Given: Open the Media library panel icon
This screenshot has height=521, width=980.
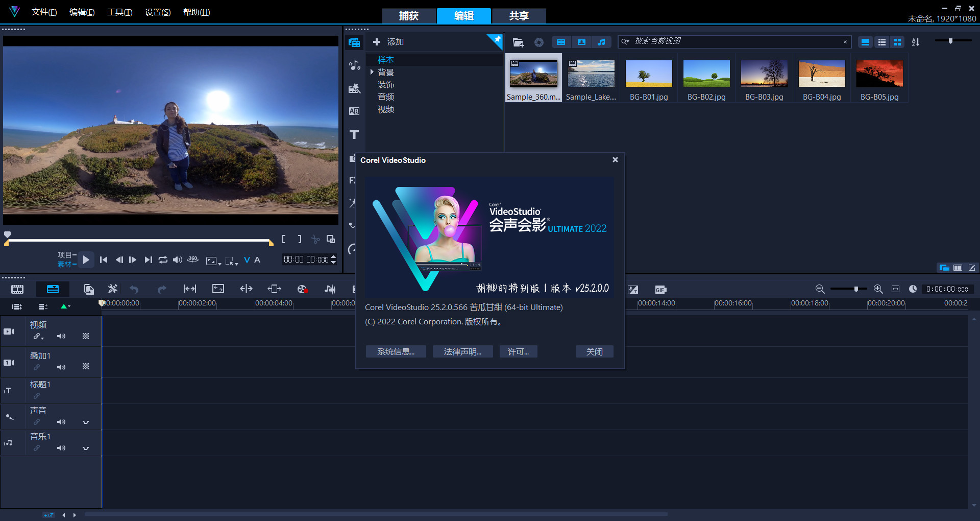Looking at the screenshot, I should tap(354, 42).
